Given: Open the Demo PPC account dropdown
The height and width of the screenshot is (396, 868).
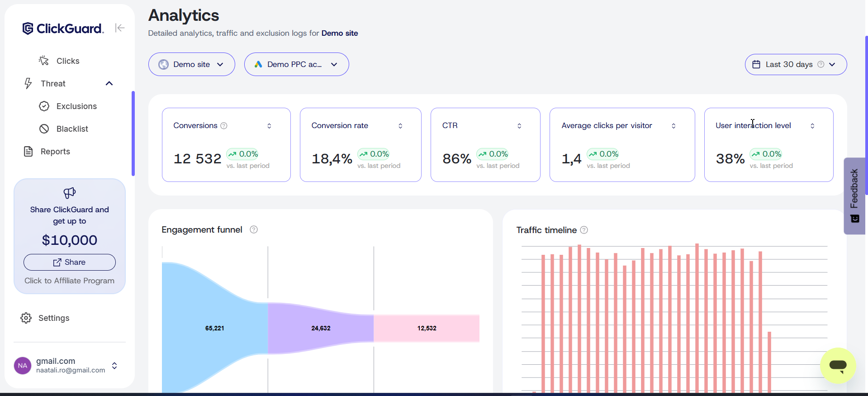Looking at the screenshot, I should click(296, 64).
